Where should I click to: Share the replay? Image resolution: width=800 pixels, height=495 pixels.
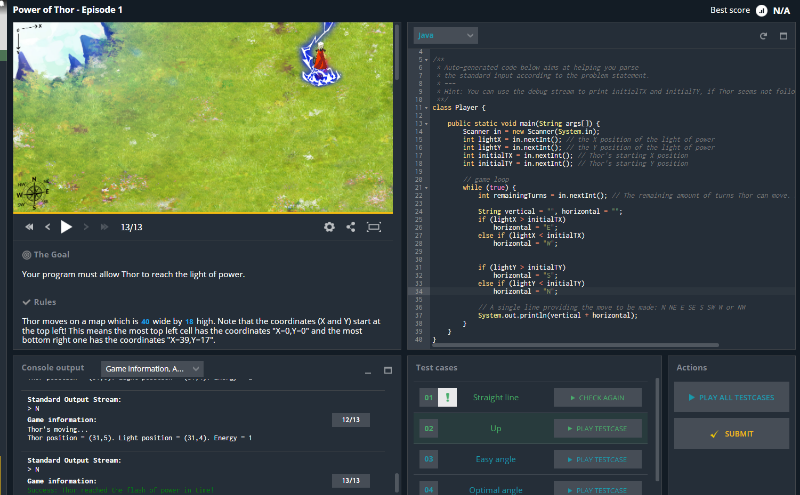coord(351,227)
